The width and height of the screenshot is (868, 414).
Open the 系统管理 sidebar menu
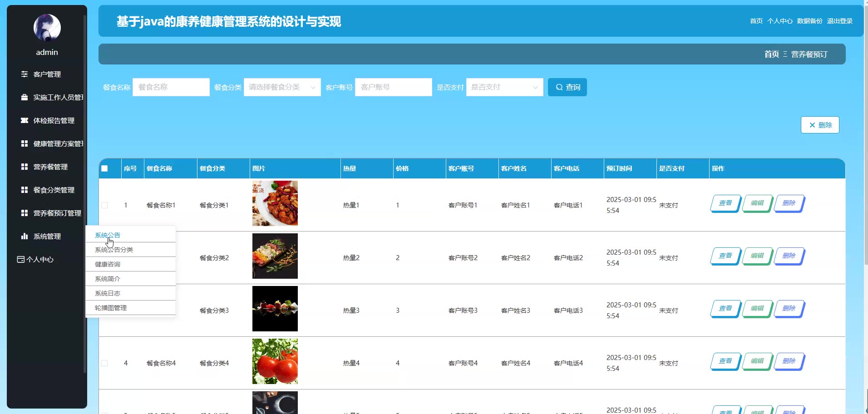click(47, 236)
